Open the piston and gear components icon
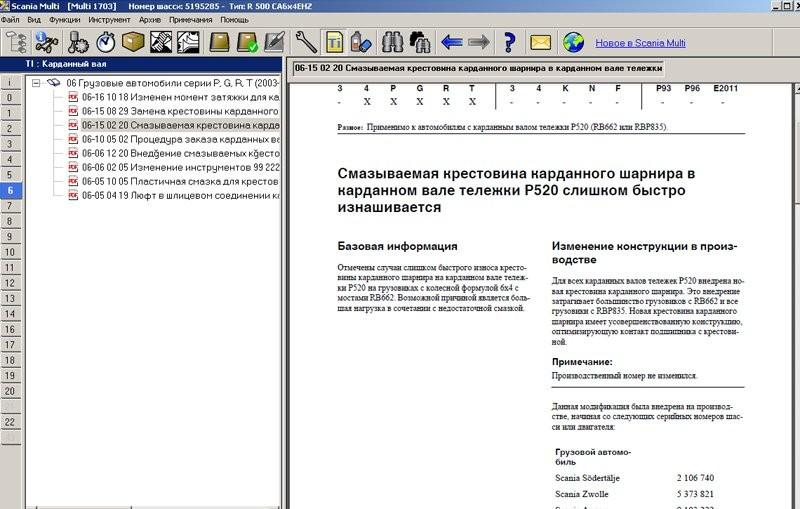800x509 pixels. (78, 42)
